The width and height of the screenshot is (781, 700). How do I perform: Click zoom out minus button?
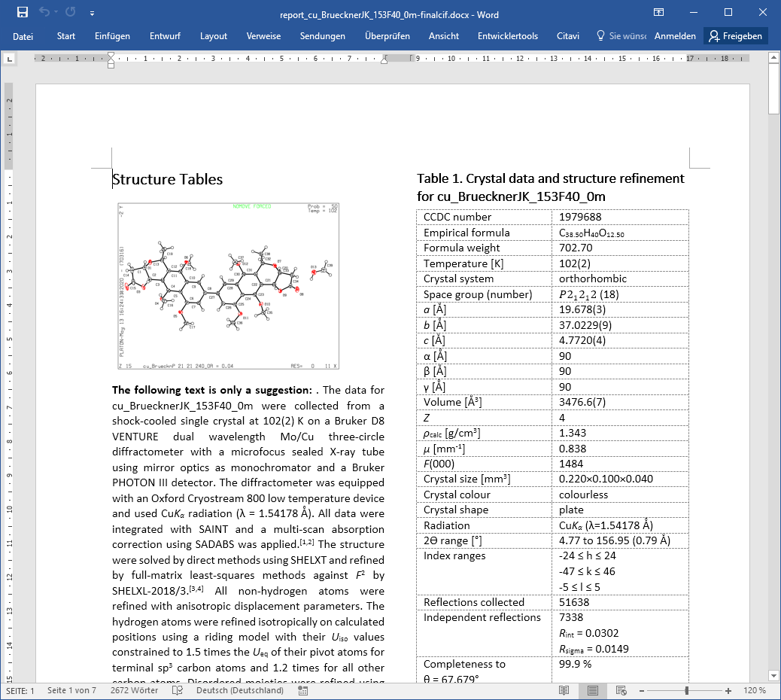pyautogui.click(x=640, y=690)
